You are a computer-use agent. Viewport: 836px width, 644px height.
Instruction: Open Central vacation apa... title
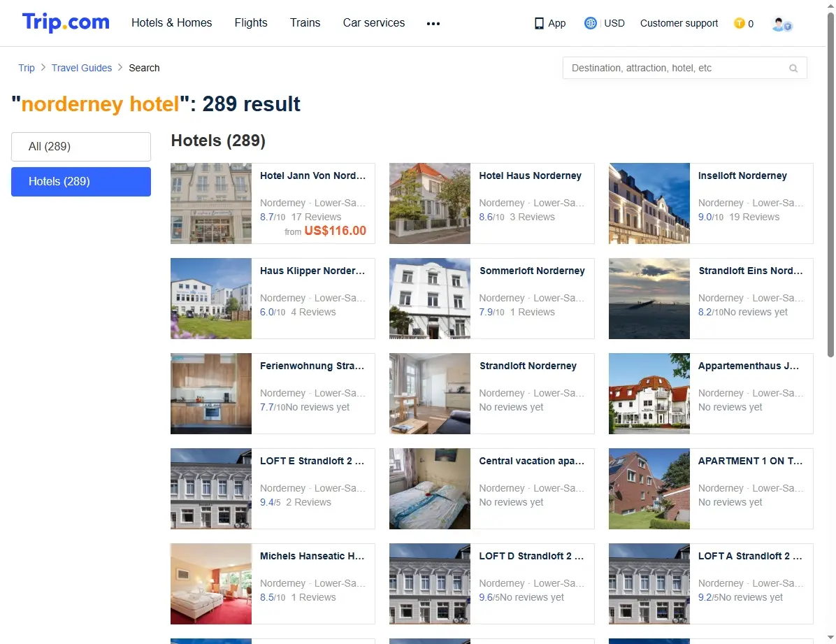click(531, 461)
